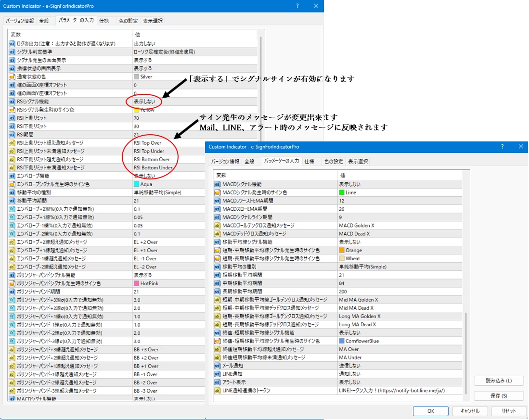Open バージョン情報 tab in the background dialog
529x420 pixels.
(20, 21)
